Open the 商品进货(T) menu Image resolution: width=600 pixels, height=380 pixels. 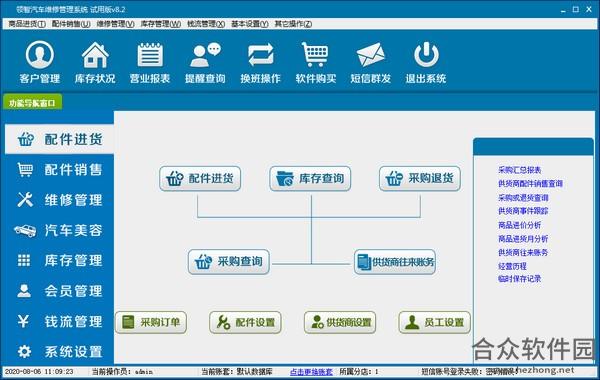pos(27,24)
